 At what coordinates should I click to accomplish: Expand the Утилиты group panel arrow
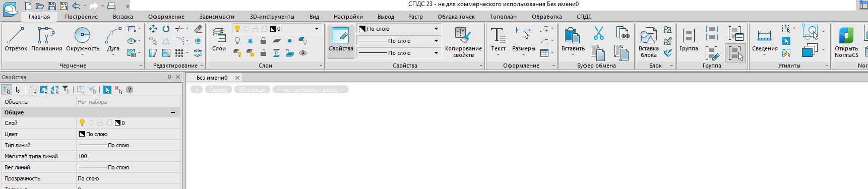tap(827, 66)
